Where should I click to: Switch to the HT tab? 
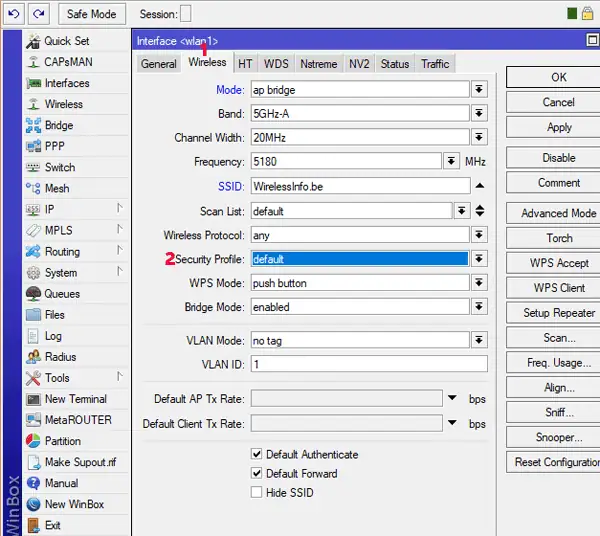(245, 64)
